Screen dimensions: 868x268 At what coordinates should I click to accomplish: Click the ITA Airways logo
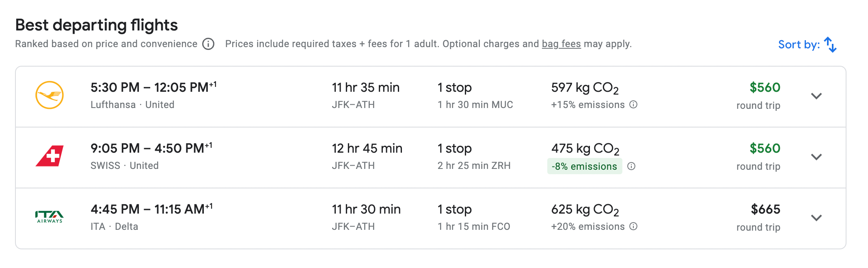pyautogui.click(x=49, y=216)
